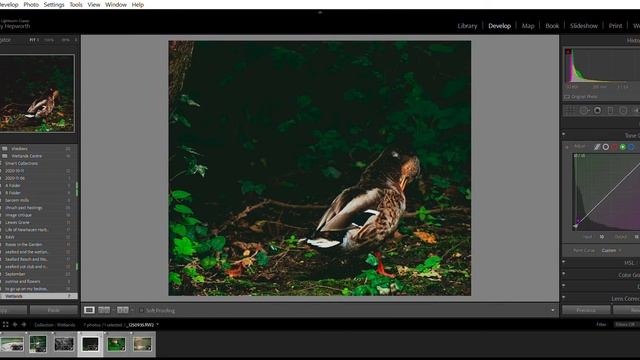The image size is (640, 360).
Task: Hide the top module panel arrow
Action: click(320, 13)
